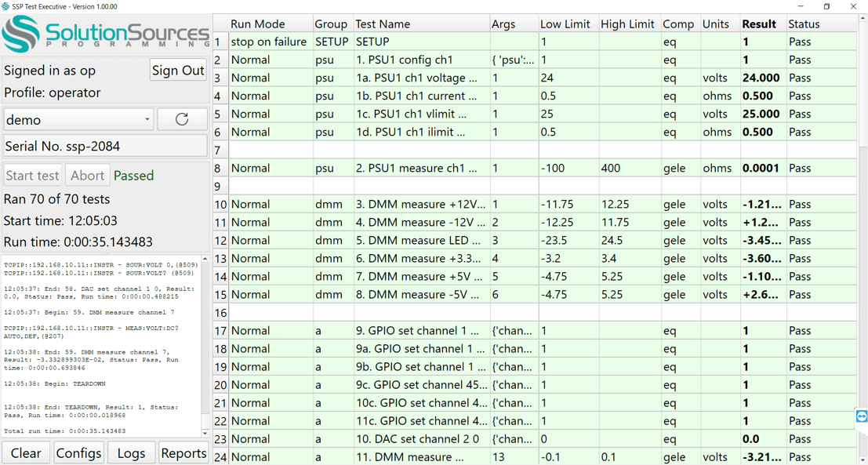This screenshot has width=868, height=465.
Task: Click the 'Ran 70 of 70 tests' text
Action: point(57,199)
